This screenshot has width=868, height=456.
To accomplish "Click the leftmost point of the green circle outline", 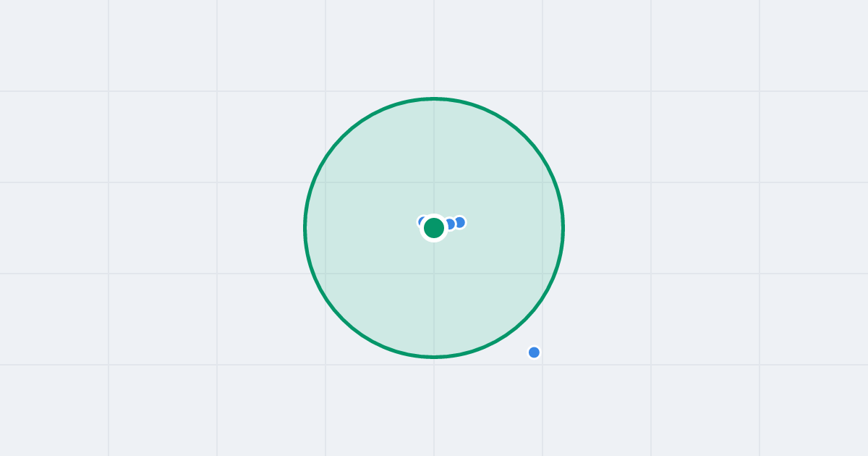I will coord(305,228).
